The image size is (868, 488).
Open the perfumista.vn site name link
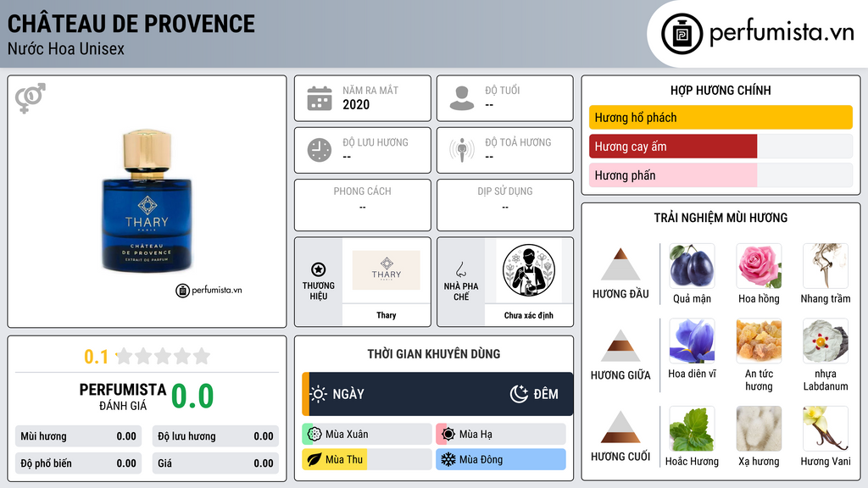782,33
